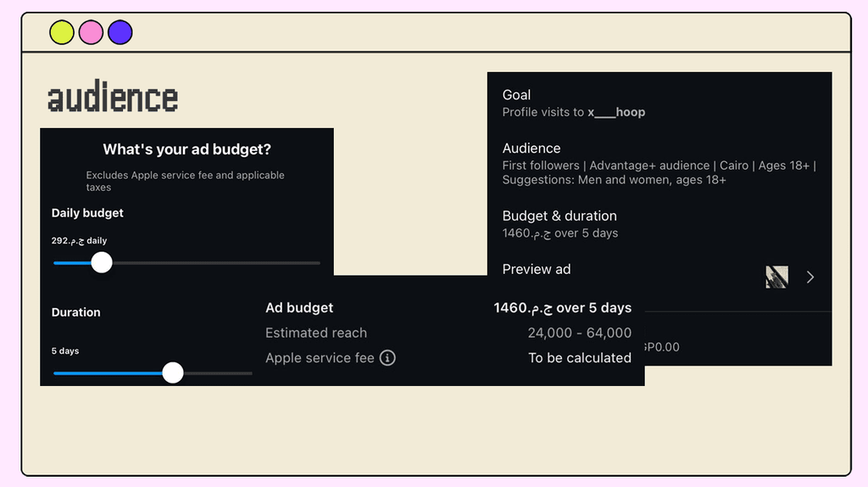Click the Daily budget slider track end

(x=317, y=263)
